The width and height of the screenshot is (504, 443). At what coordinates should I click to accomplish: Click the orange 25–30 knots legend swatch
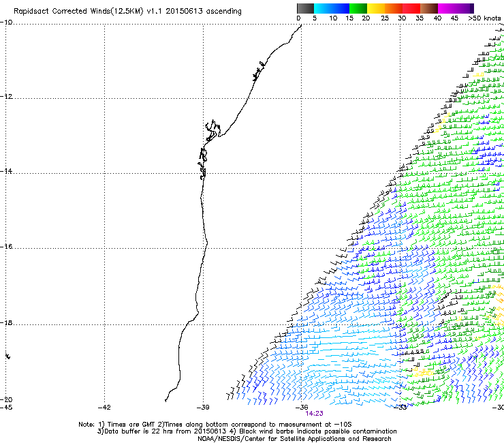pyautogui.click(x=394, y=8)
